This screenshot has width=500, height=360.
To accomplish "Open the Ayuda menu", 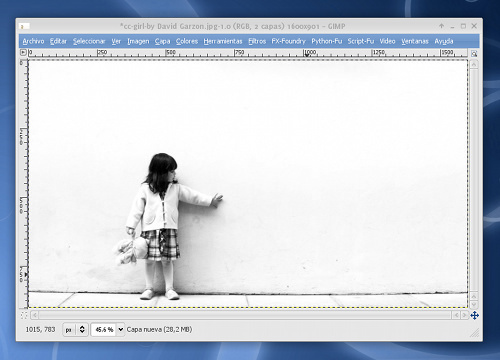I will coord(444,41).
